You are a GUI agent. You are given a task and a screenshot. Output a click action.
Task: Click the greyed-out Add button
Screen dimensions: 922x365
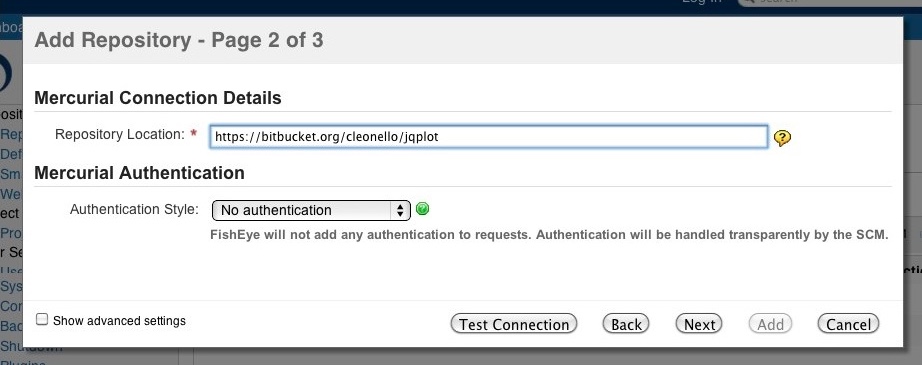click(x=770, y=324)
